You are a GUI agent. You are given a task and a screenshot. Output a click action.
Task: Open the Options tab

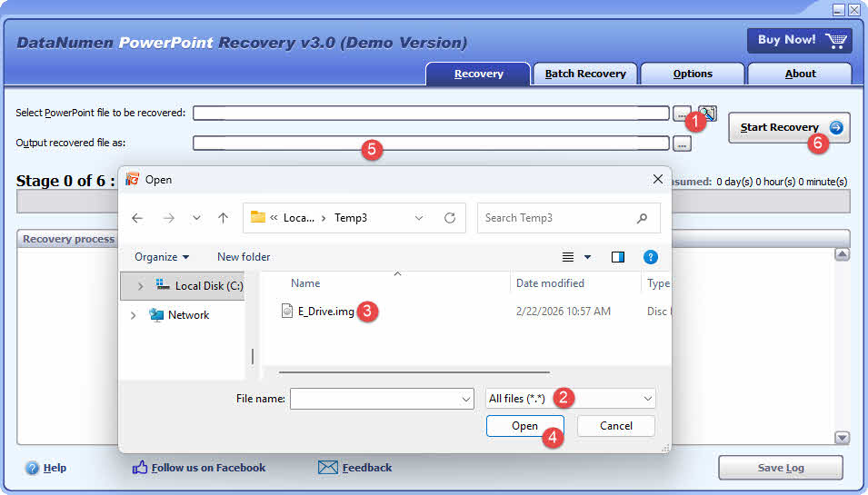(x=693, y=74)
